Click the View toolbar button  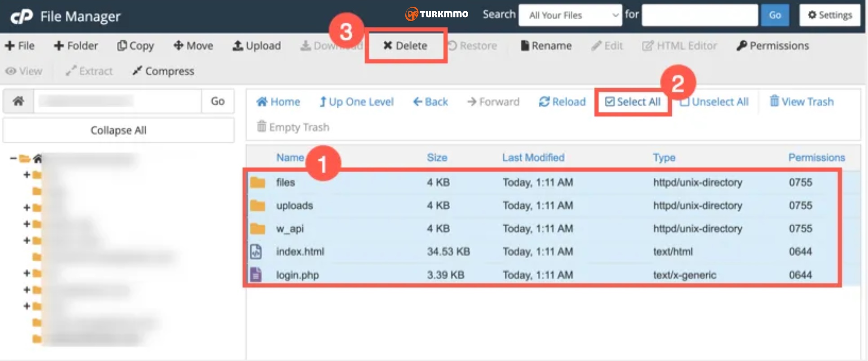pyautogui.click(x=24, y=71)
